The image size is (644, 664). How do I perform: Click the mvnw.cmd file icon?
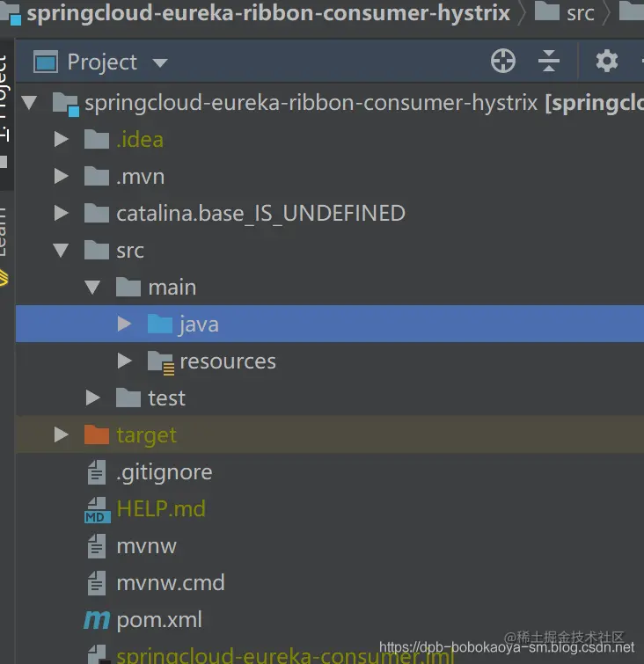point(97,583)
